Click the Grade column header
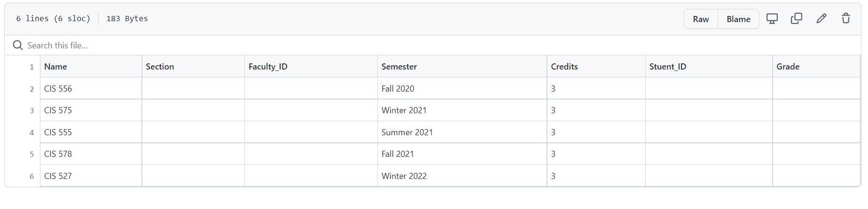This screenshot has height=209, width=868. click(788, 67)
